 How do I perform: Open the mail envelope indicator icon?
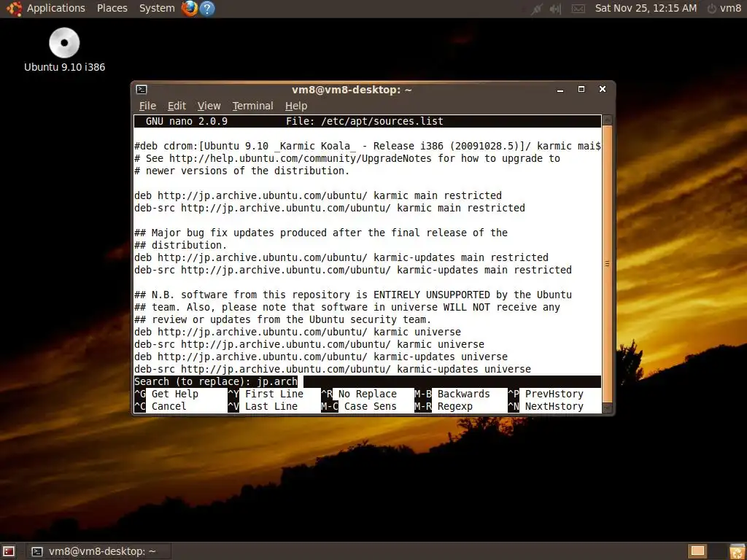[578, 9]
